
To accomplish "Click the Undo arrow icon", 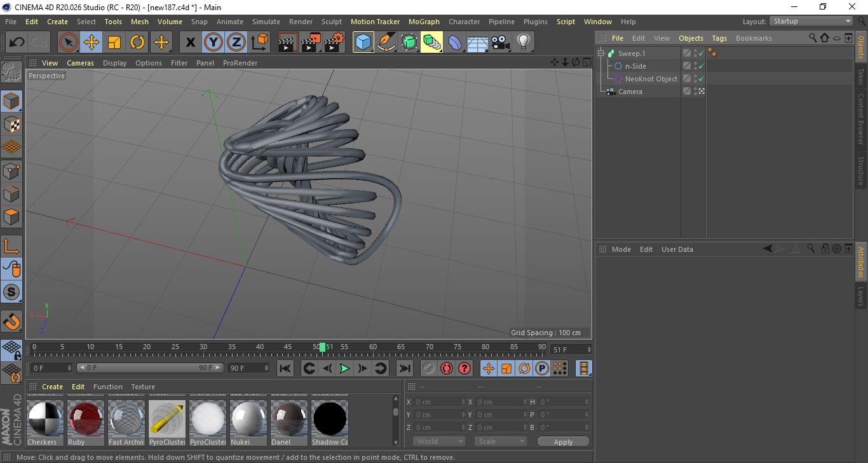I will point(17,43).
